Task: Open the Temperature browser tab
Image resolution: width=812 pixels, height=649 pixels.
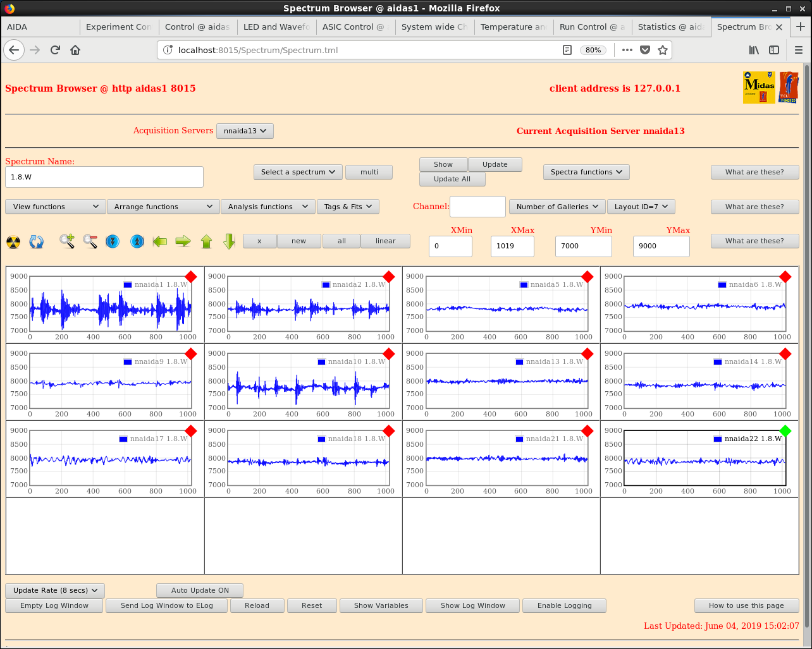Action: click(513, 27)
